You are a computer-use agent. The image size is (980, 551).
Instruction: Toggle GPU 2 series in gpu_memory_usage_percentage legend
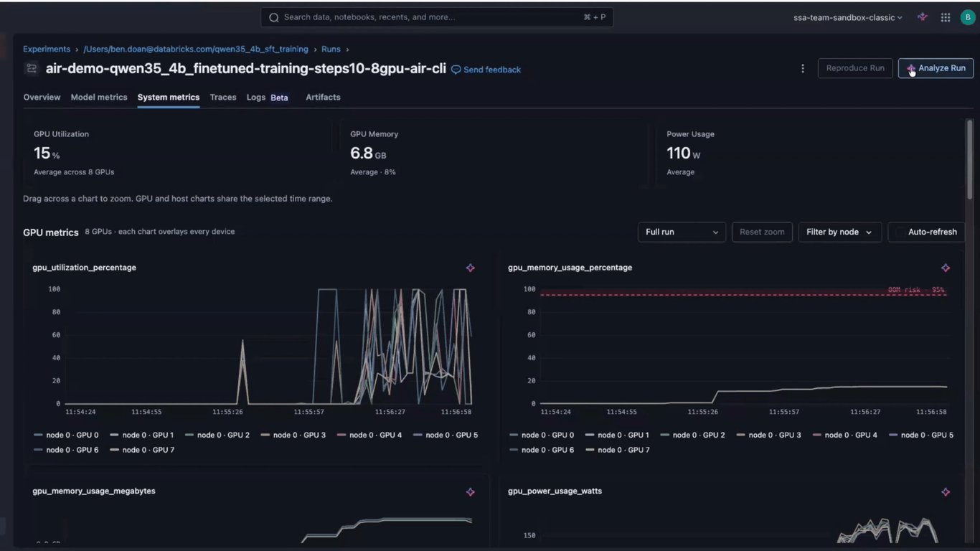pos(692,435)
